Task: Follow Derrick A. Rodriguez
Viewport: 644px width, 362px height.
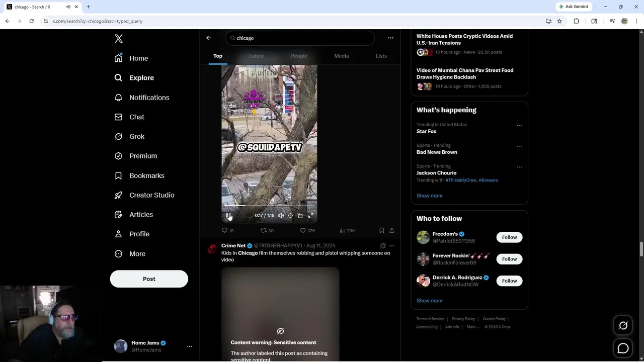Action: coord(509,281)
